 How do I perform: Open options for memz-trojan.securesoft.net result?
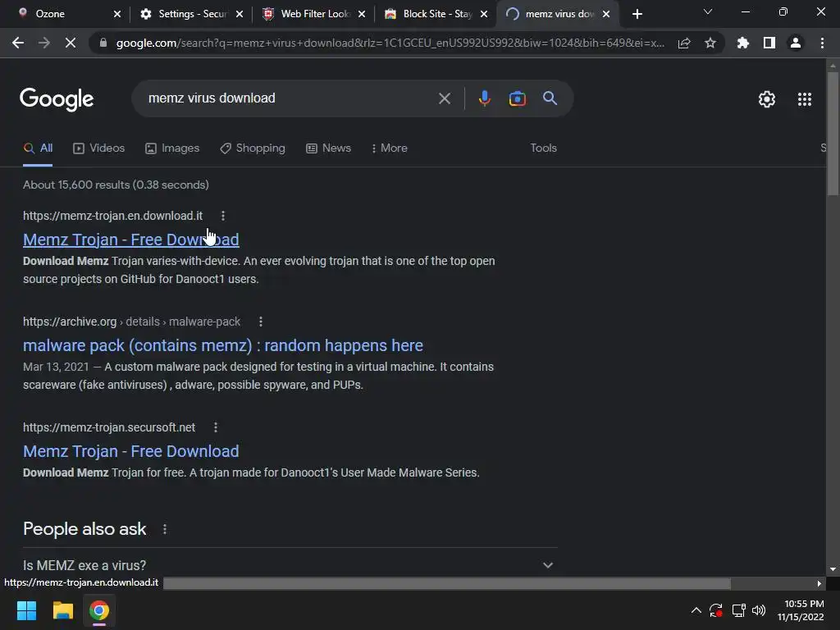coord(216,427)
